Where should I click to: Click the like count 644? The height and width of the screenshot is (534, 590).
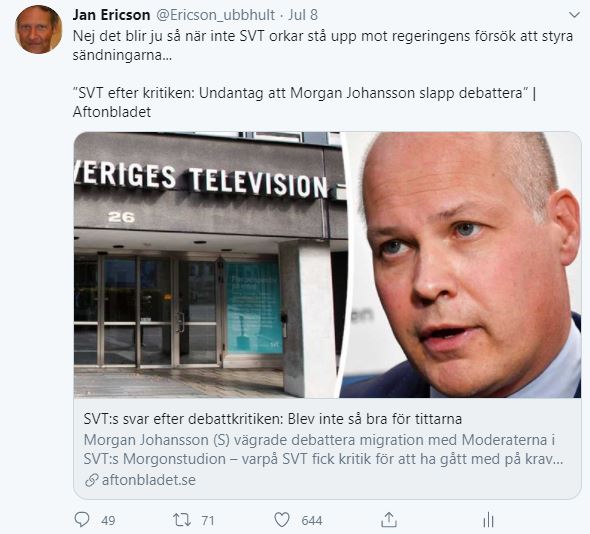(x=312, y=521)
